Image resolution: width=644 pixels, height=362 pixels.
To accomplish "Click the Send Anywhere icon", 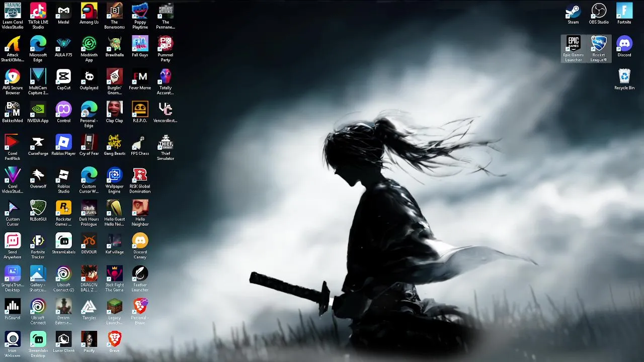I will pos(13,241).
